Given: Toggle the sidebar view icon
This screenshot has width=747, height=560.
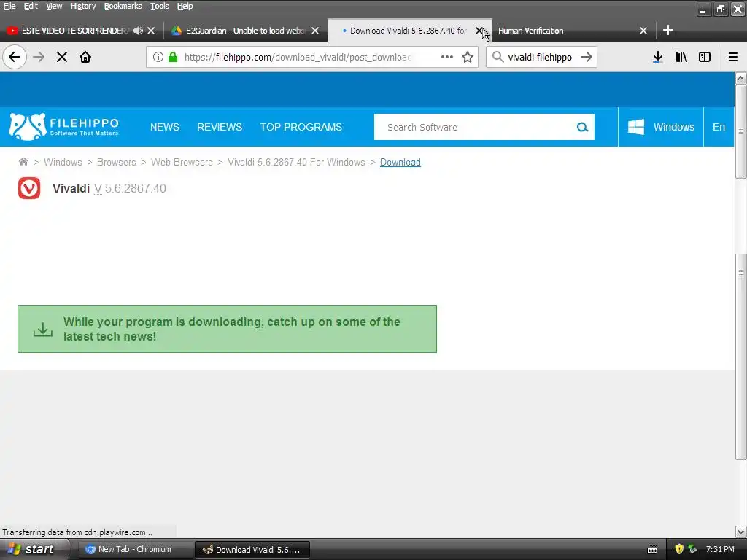Looking at the screenshot, I should coord(705,57).
